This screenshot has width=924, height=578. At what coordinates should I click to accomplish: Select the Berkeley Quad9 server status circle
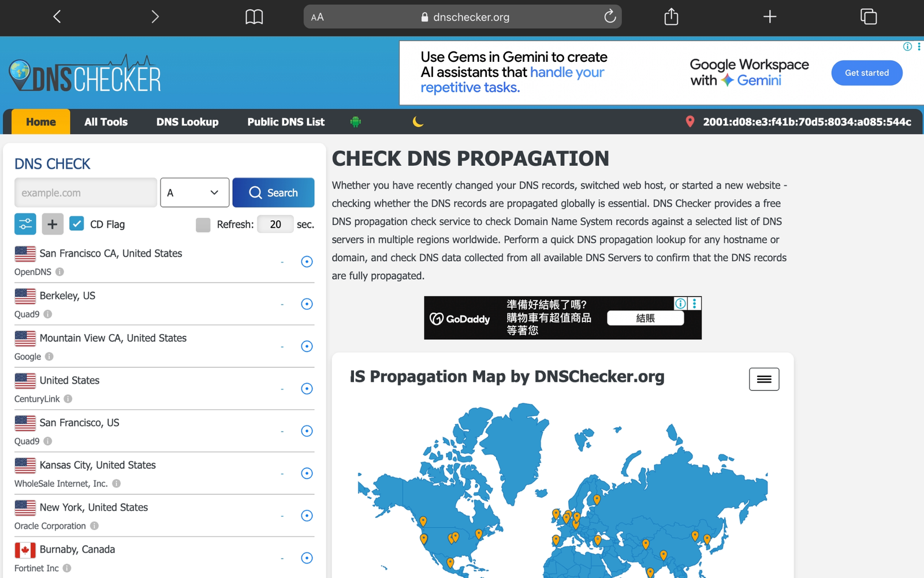pos(307,304)
